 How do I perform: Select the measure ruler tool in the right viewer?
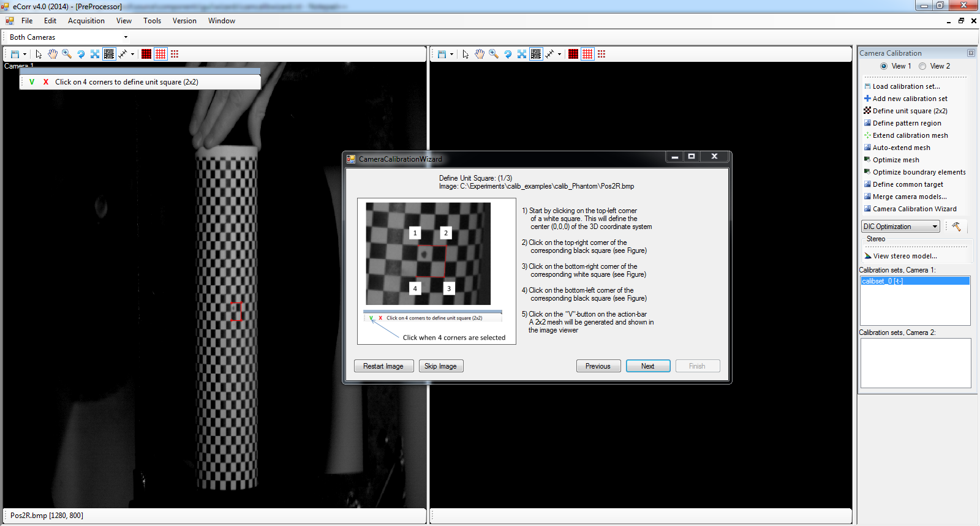click(550, 54)
